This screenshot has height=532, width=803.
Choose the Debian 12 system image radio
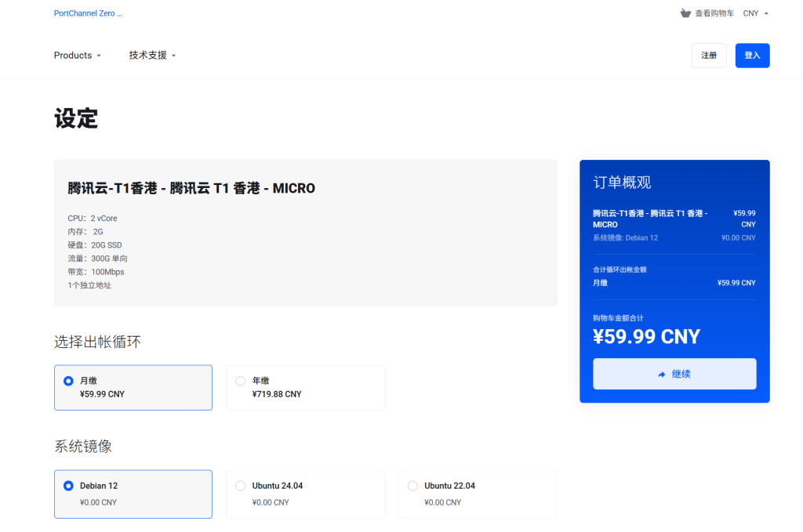68,486
